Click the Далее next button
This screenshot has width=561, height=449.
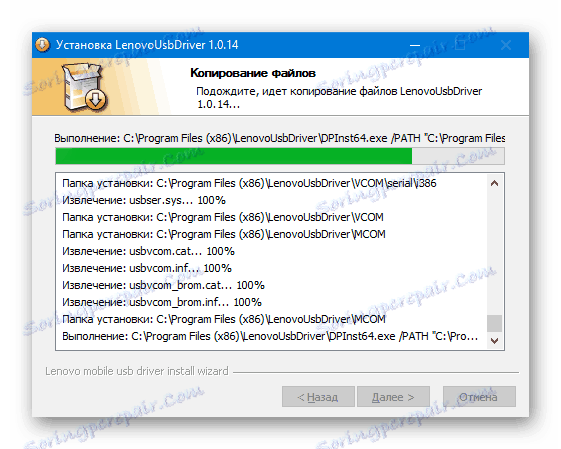click(393, 397)
